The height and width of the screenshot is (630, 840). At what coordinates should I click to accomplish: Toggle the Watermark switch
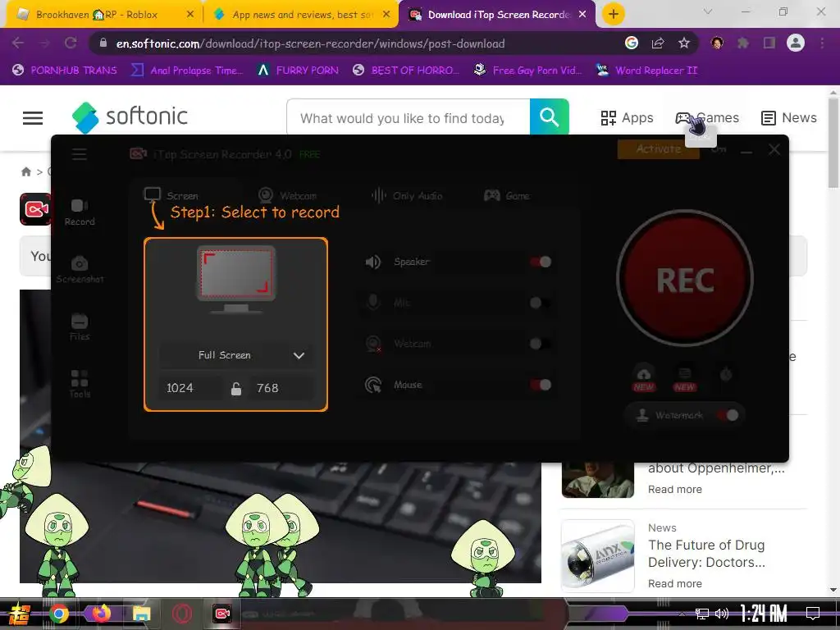coord(728,415)
